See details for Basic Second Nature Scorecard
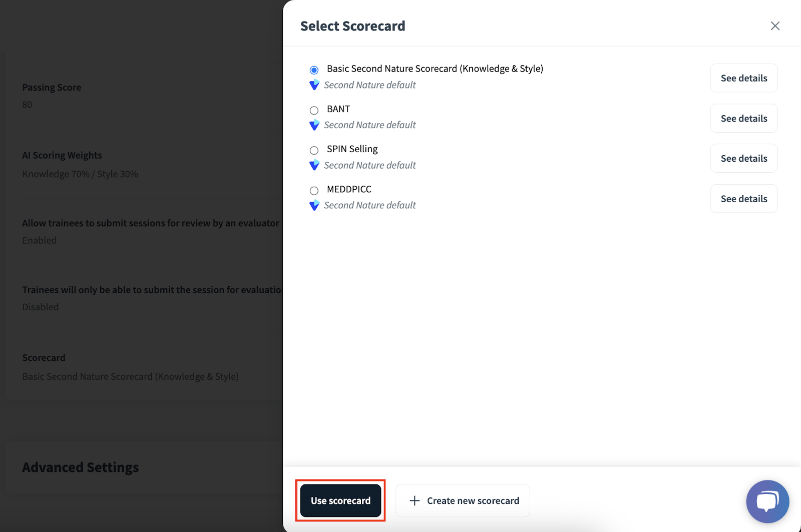 [x=743, y=78]
